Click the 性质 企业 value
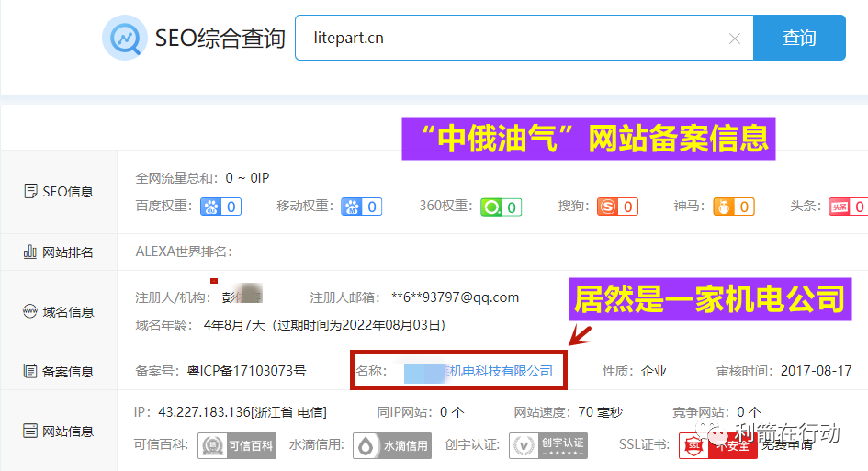 tap(654, 371)
